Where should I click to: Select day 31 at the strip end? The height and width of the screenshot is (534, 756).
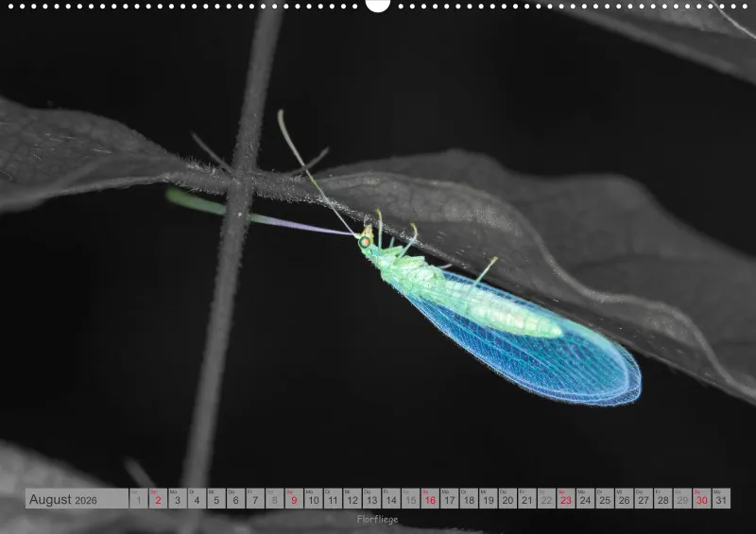(x=721, y=498)
